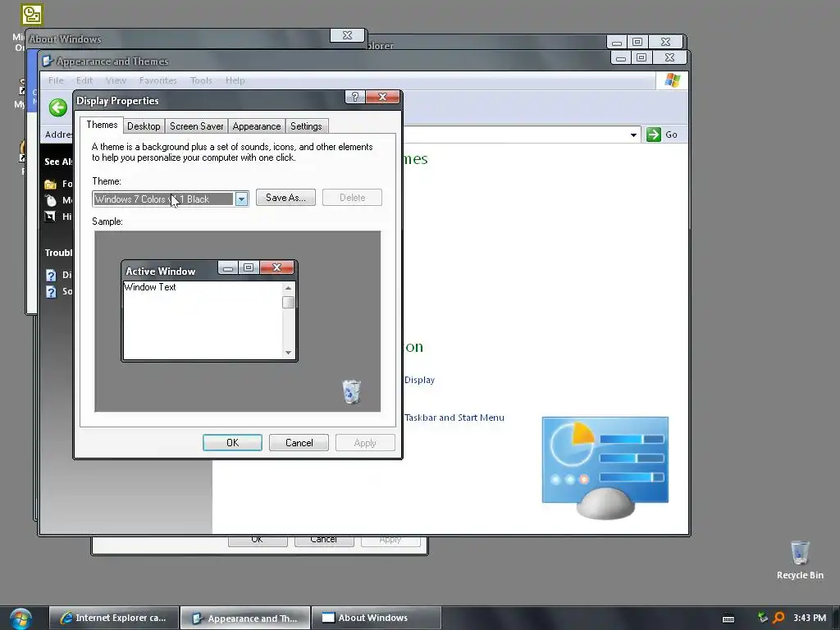Click the Recycle Bin in the theme sample

pyautogui.click(x=351, y=391)
